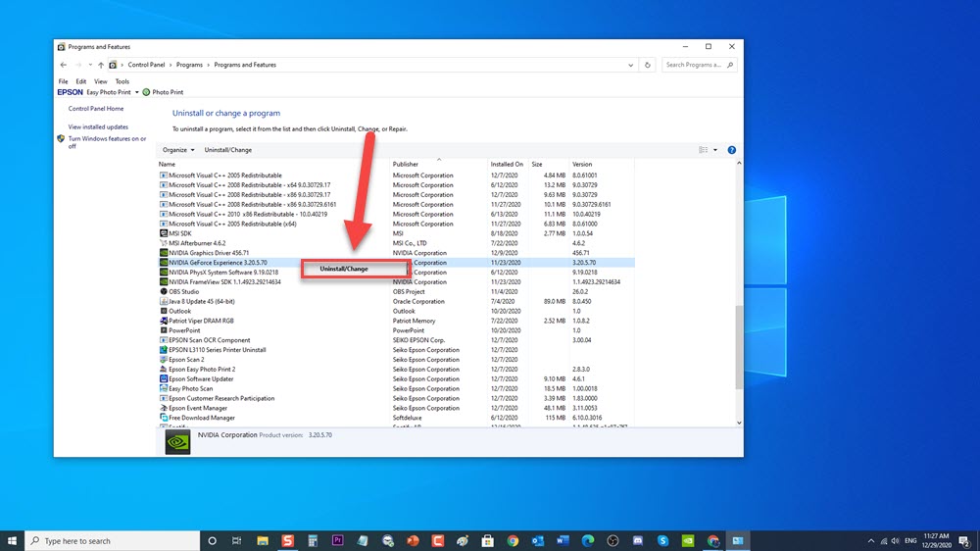
Task: Click Uninstall/Change in the toolbar
Action: [x=228, y=150]
